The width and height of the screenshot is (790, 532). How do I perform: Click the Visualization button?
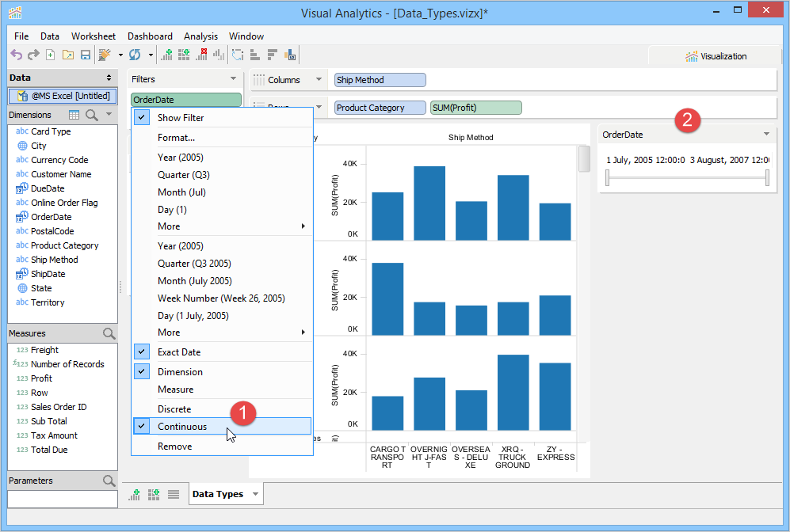(x=716, y=56)
